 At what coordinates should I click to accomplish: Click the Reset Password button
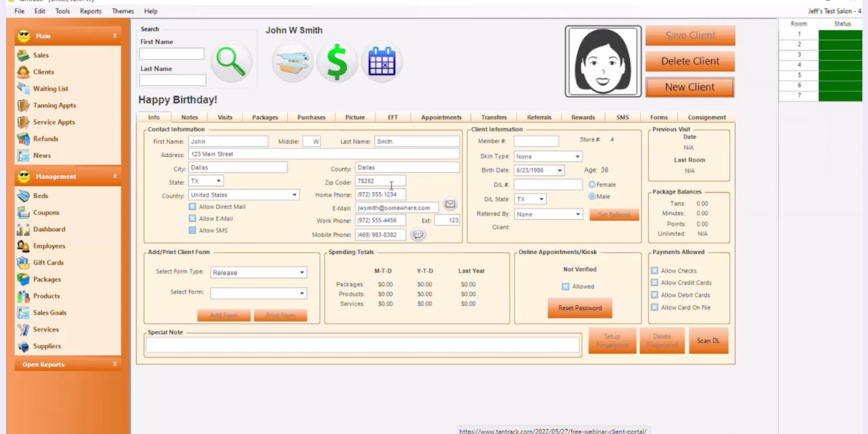pos(580,308)
